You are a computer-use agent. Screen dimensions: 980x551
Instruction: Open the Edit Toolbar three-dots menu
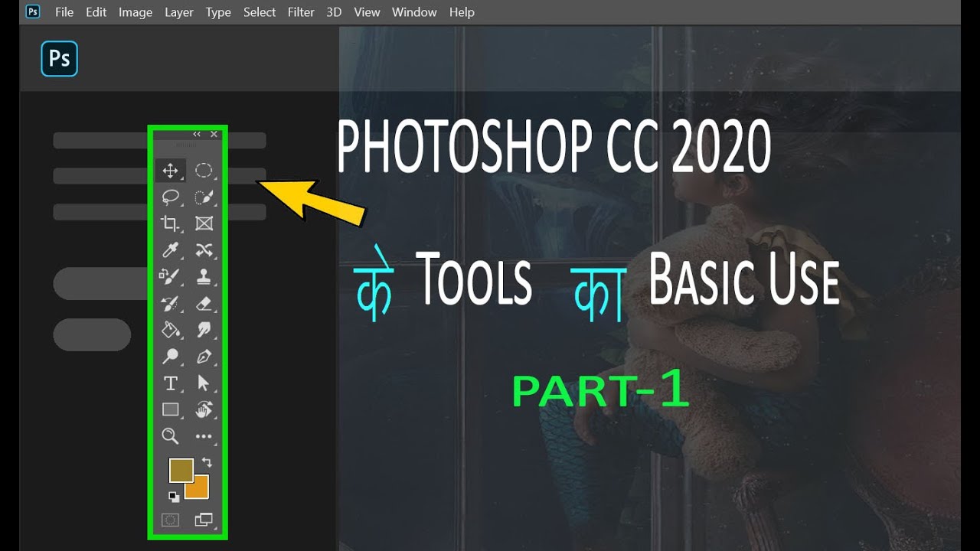tap(203, 436)
